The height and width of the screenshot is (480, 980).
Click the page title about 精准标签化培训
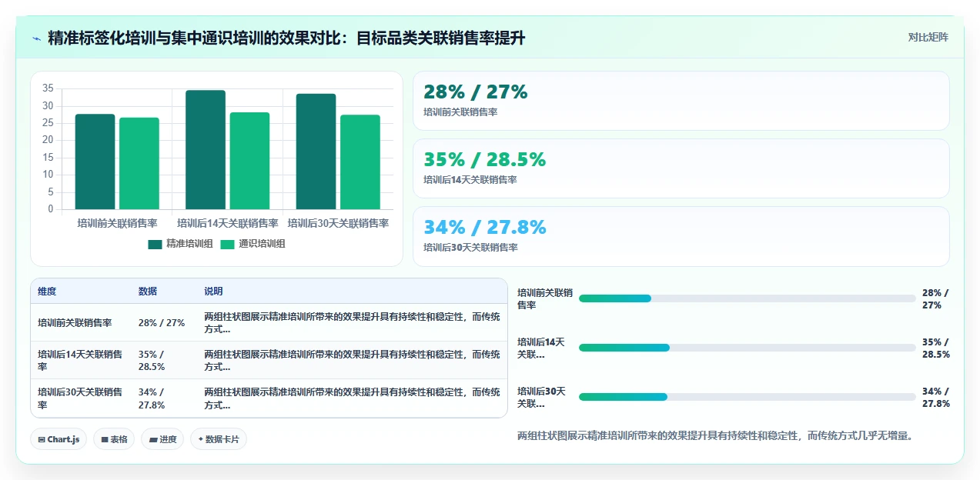tap(286, 38)
